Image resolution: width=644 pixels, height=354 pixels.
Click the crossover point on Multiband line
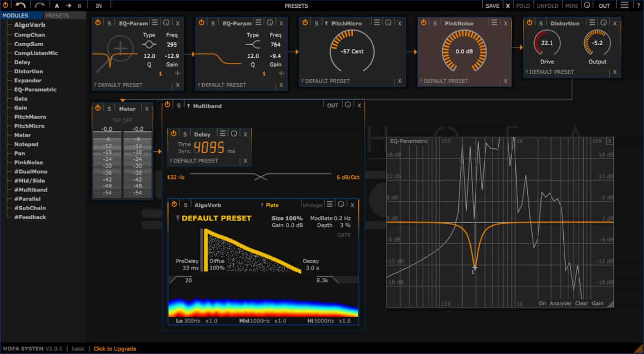click(x=261, y=177)
